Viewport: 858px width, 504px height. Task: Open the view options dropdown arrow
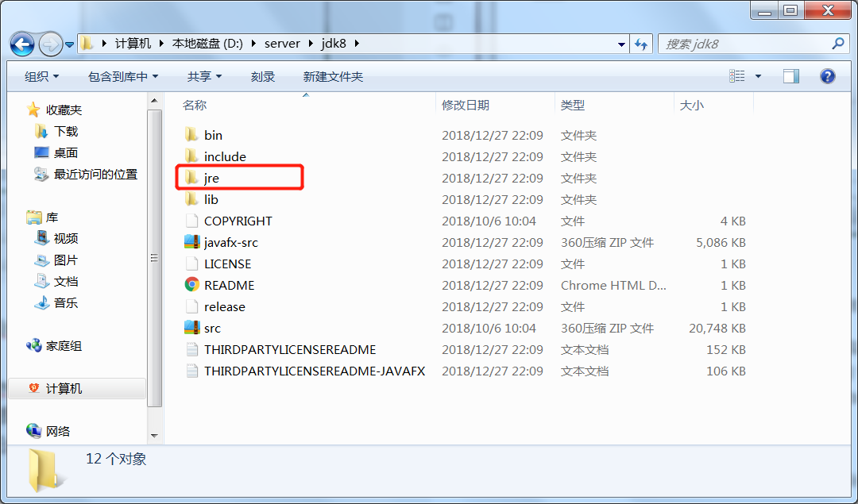(x=758, y=76)
